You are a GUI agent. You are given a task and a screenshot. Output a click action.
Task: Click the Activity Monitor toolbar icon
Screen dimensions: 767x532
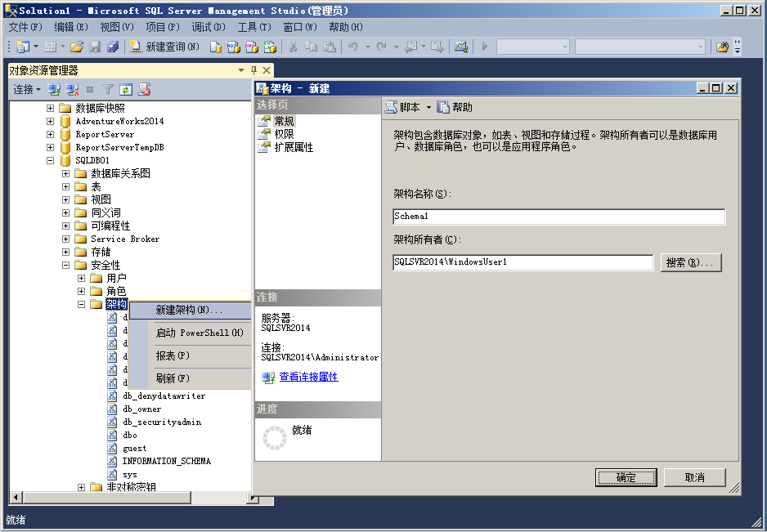pos(461,47)
